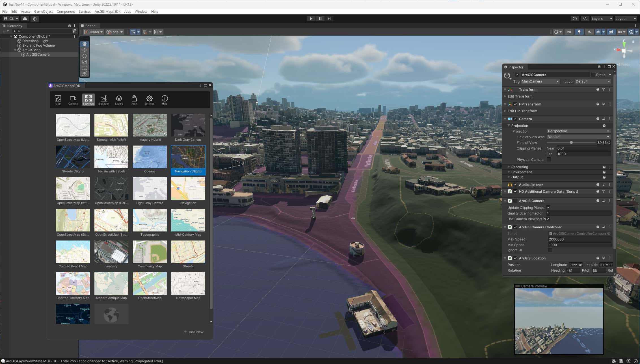
Task: Open the Help icon in ArcGISMapsSDK window
Action: click(x=165, y=99)
